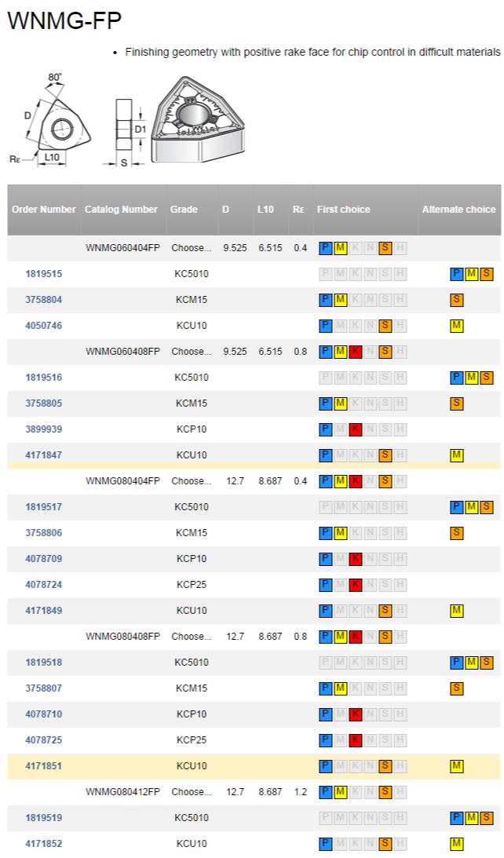
Task: Click the red K icon in row 3899939
Action: 355,429
